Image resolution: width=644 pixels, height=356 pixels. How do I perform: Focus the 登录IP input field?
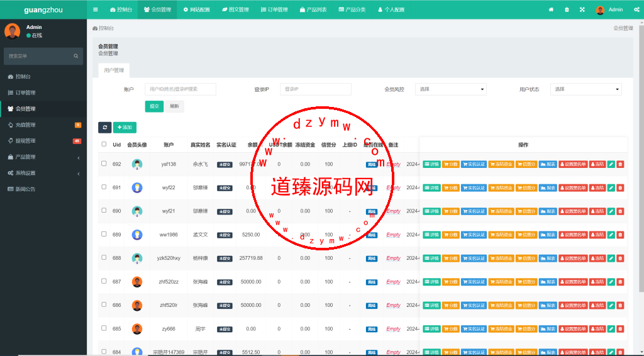316,89
